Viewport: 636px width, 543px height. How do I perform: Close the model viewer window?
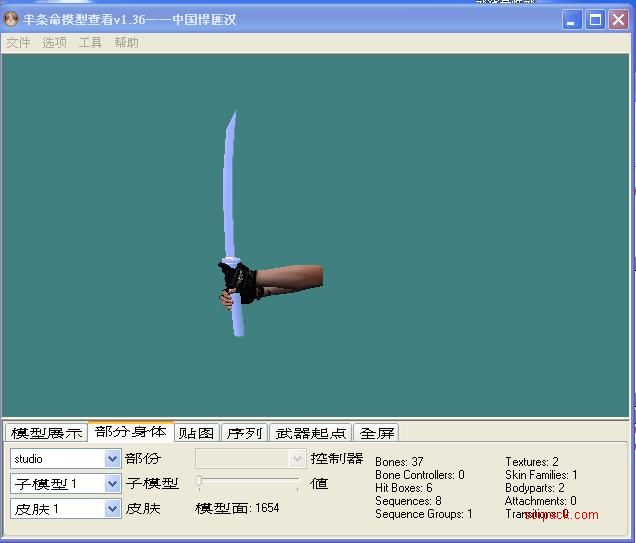[618, 19]
